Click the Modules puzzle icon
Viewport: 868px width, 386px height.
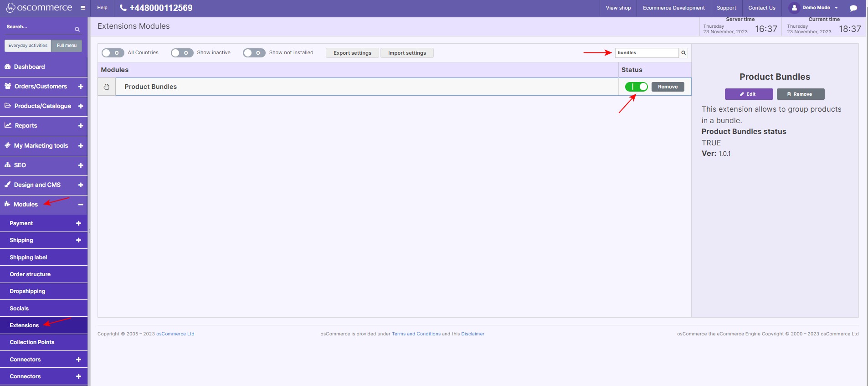(8, 204)
